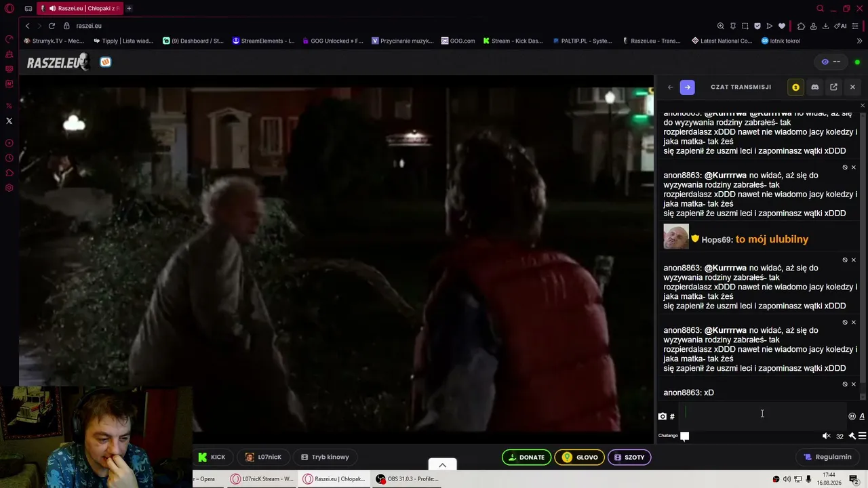This screenshot has height=488, width=868.
Task: Open GOG.com bookmark
Action: [x=458, y=41]
